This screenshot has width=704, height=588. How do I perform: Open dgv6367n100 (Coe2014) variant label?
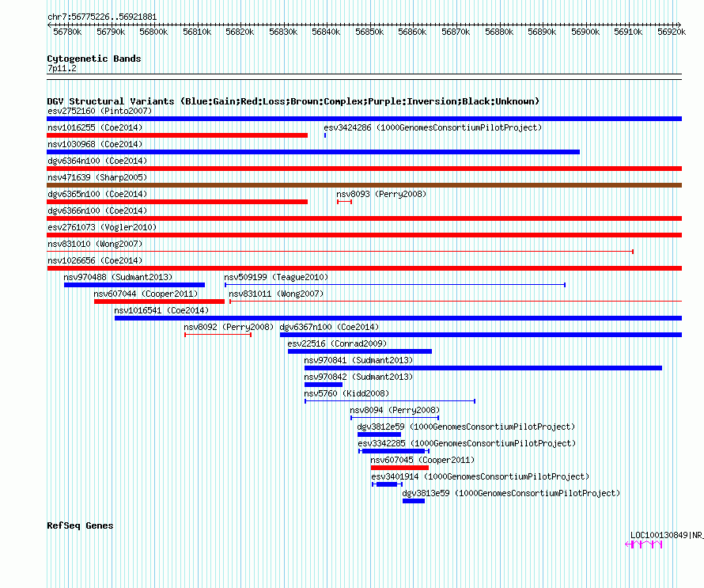click(x=329, y=327)
